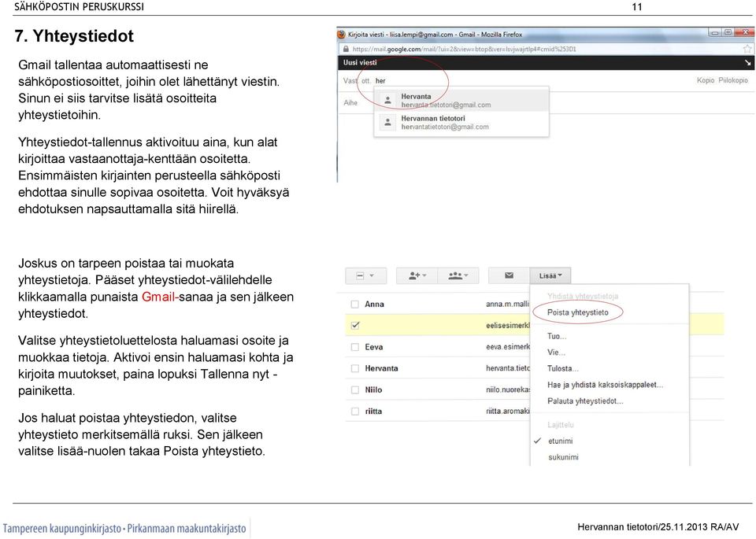
Task: Click the pop-out arrow on the Uusi viesti header
Action: click(747, 63)
